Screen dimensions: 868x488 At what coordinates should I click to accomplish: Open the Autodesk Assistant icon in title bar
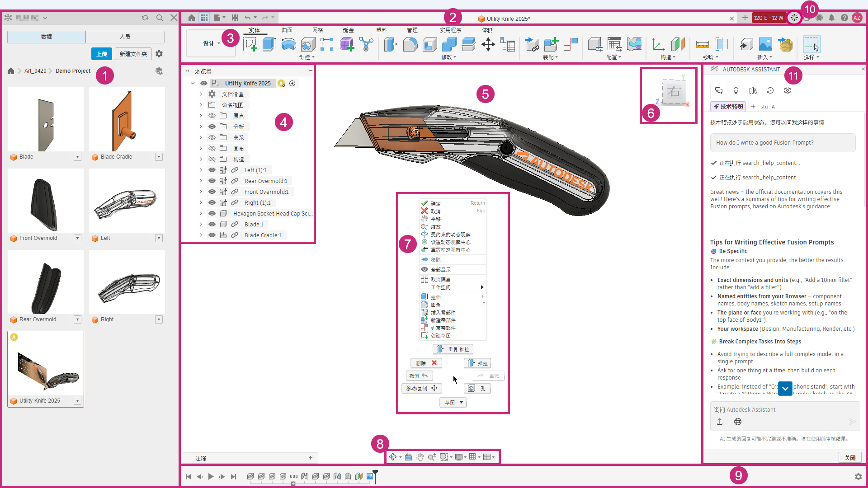pyautogui.click(x=794, y=18)
